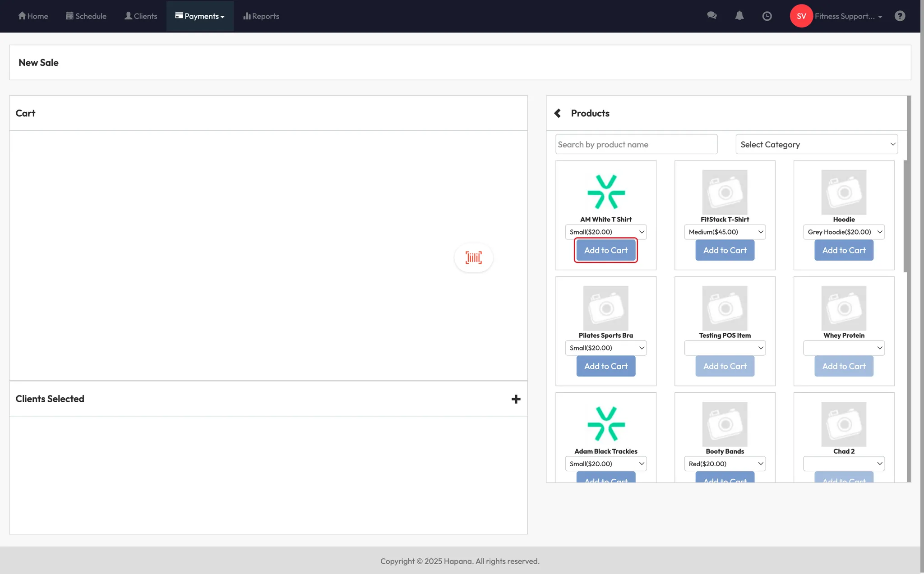Open the Reports page
Viewport: 924px width, 574px height.
[x=261, y=16]
